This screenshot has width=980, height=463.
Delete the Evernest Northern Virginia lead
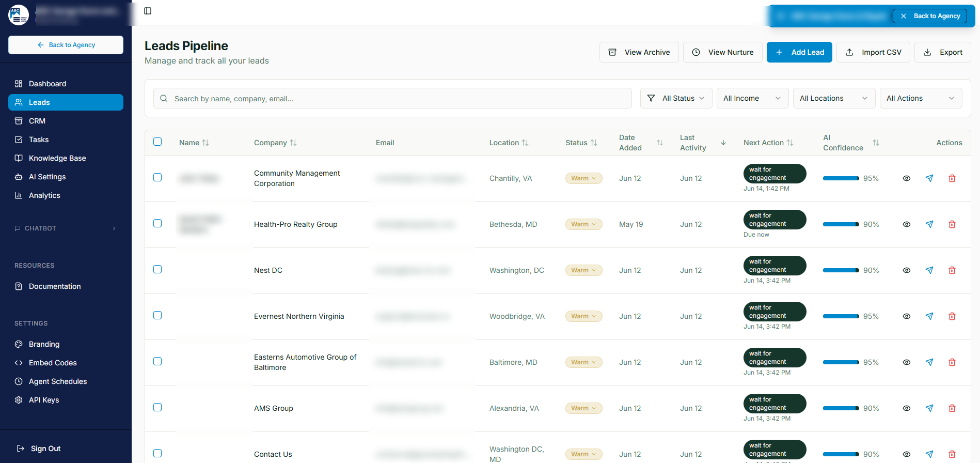(x=952, y=316)
